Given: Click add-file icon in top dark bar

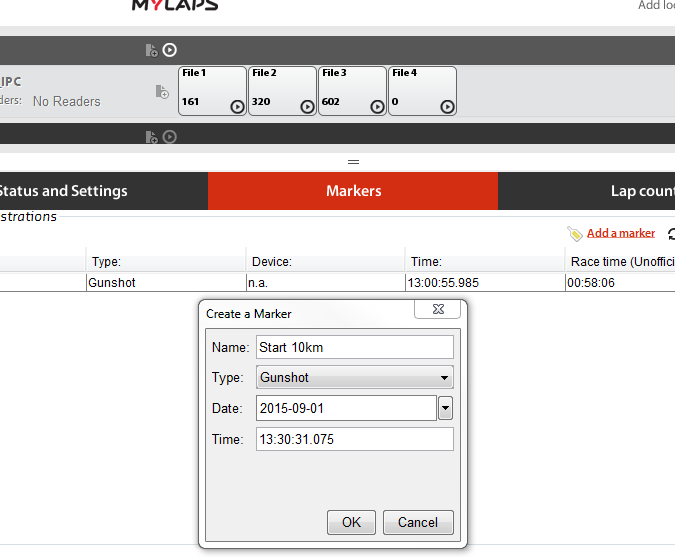Looking at the screenshot, I should [x=151, y=50].
